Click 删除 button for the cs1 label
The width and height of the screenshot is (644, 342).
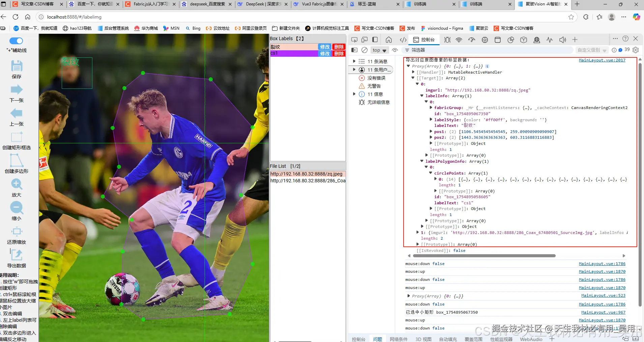click(339, 54)
